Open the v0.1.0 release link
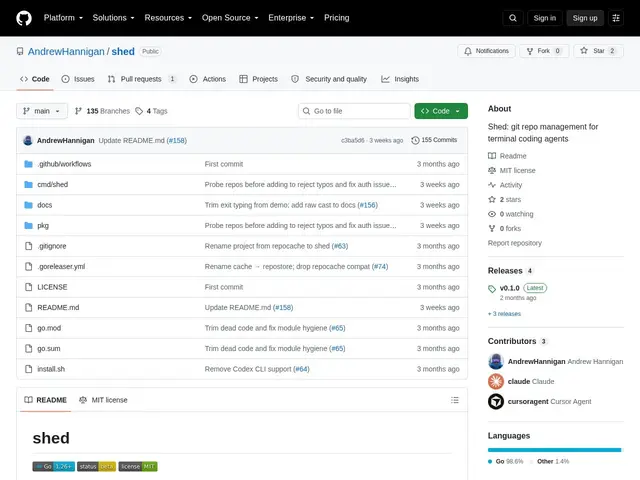 click(509, 288)
